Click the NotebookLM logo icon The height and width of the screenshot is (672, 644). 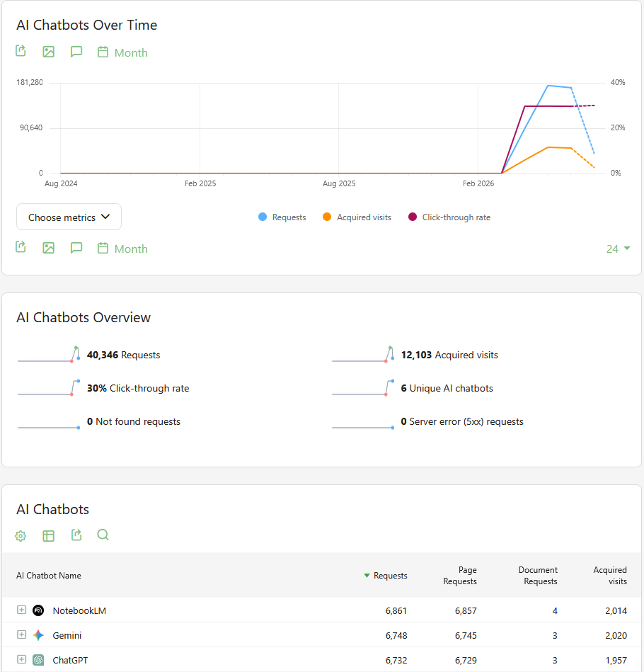click(x=38, y=610)
